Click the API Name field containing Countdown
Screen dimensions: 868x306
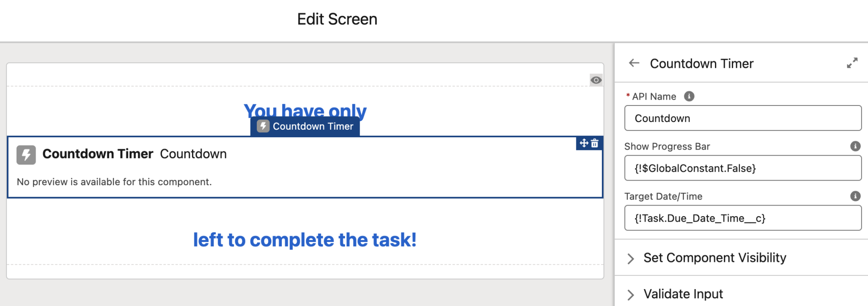(743, 118)
